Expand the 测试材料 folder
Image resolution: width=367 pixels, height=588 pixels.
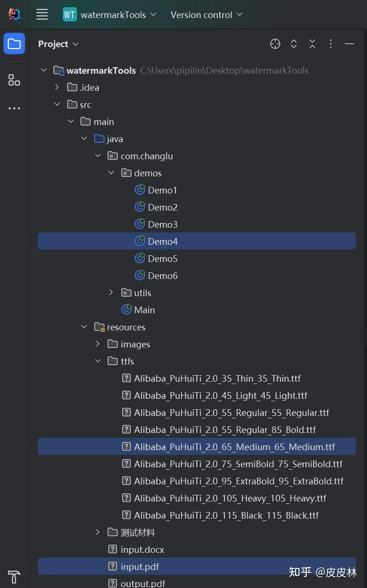tap(97, 532)
